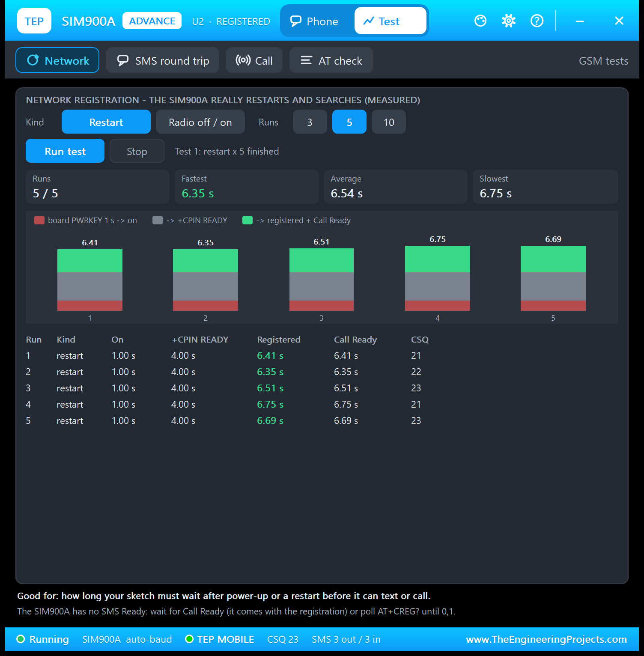Click the chart bar labeled 6.51
This screenshot has width=644, height=656.
322,280
